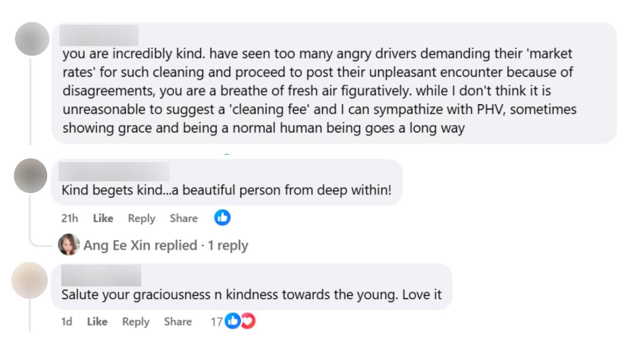Share the 'Kind begets kind' comment
The image size is (644, 338).
(184, 218)
